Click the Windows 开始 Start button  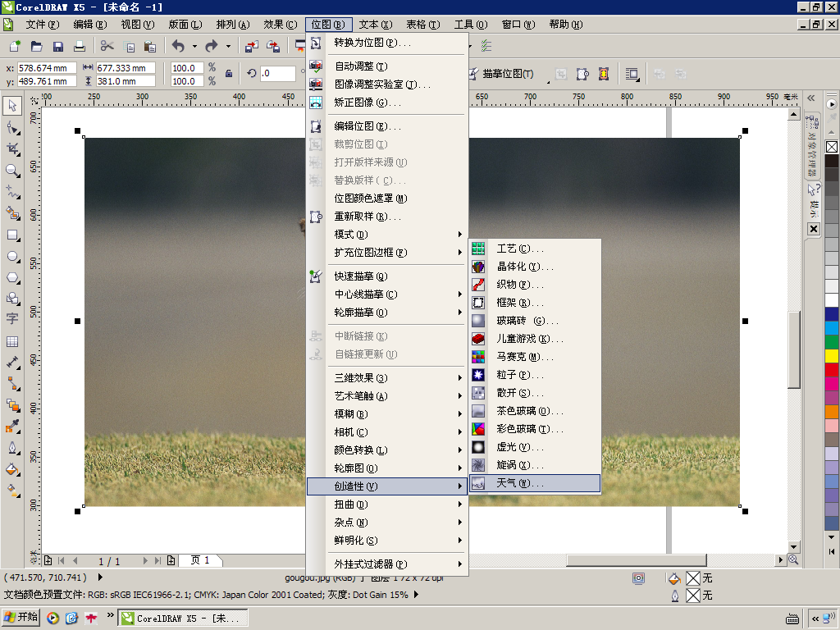[x=21, y=618]
